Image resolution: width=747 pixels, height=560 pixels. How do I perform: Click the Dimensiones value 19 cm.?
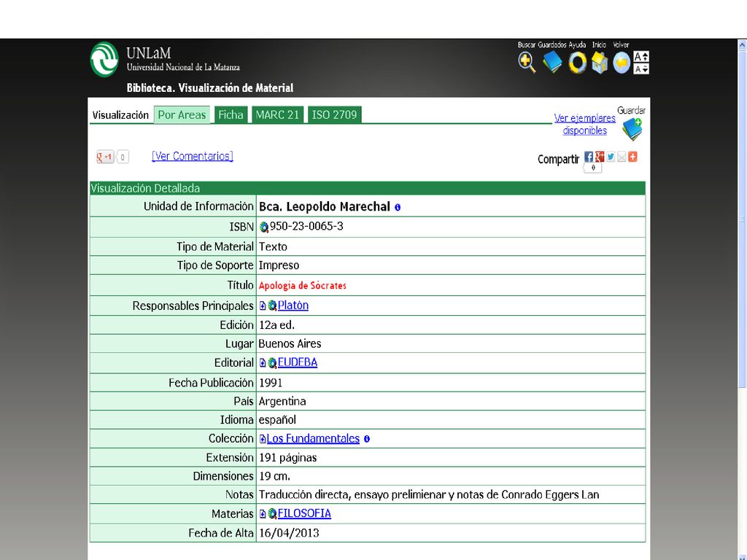click(x=274, y=476)
